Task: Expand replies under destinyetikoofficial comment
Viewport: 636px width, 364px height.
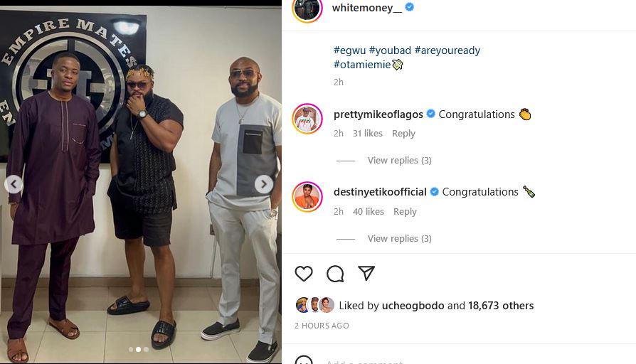Action: click(x=399, y=239)
